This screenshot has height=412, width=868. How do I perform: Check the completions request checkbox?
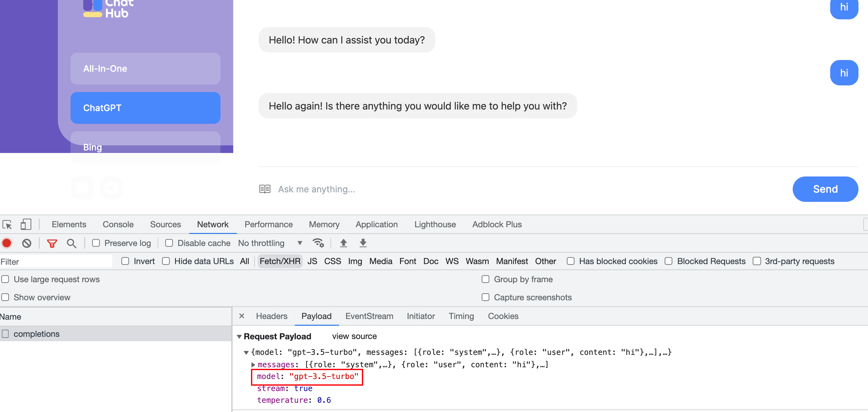click(x=5, y=334)
